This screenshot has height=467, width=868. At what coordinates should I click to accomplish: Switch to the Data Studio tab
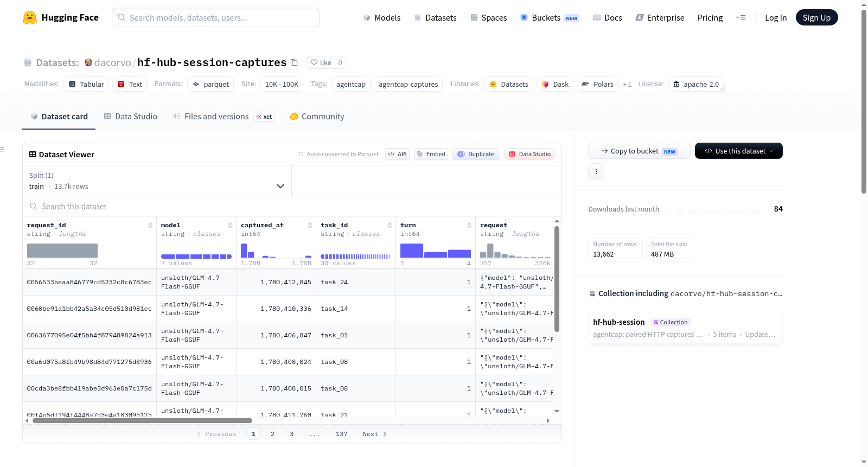coord(131,116)
